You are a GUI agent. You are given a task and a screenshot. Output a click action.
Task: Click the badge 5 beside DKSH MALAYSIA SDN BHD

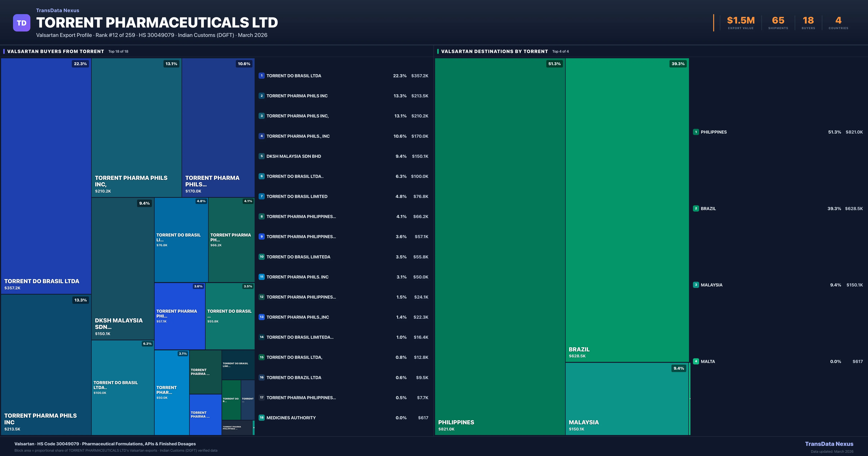[x=262, y=156]
